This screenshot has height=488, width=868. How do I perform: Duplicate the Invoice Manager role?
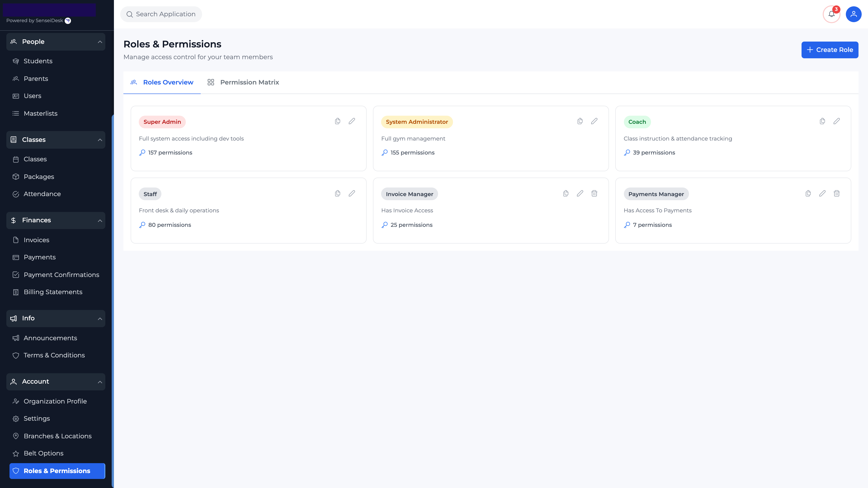[x=566, y=193]
